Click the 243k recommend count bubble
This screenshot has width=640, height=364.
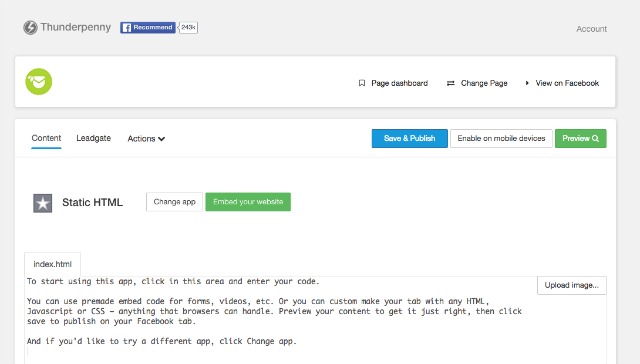(x=188, y=27)
